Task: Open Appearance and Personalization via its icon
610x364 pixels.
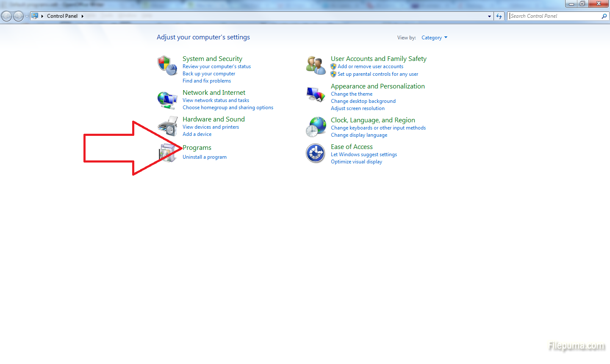Action: (316, 93)
